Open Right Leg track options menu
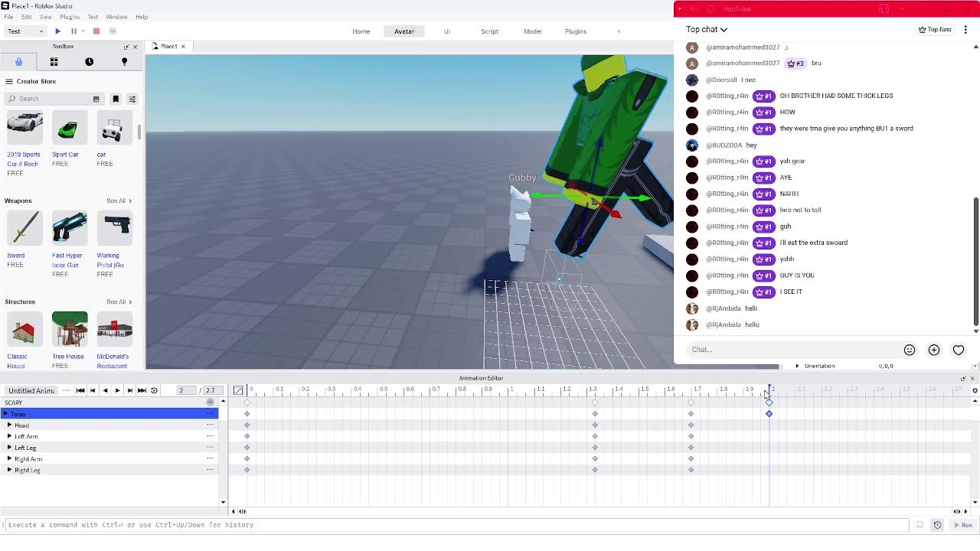This screenshot has width=980, height=551. pyautogui.click(x=210, y=470)
